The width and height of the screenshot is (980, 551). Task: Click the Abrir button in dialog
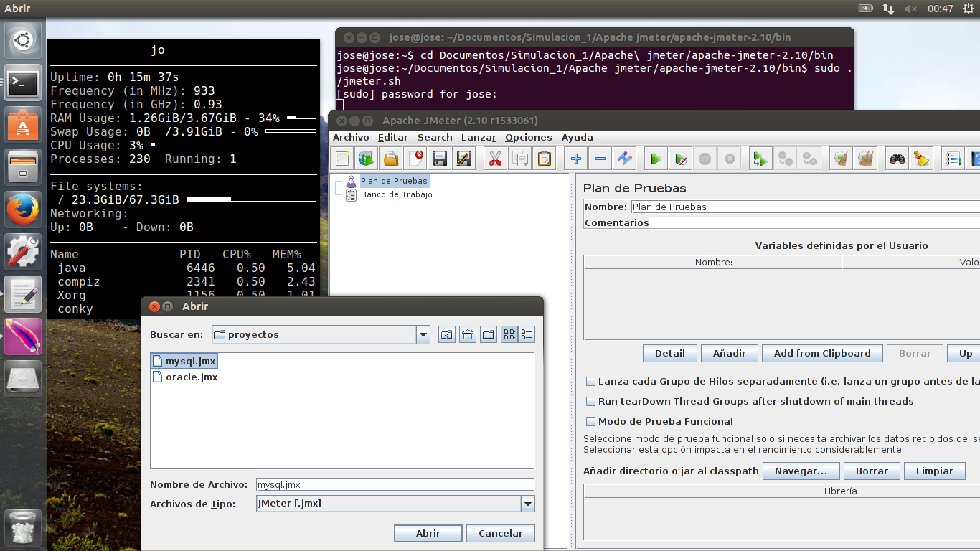(428, 533)
